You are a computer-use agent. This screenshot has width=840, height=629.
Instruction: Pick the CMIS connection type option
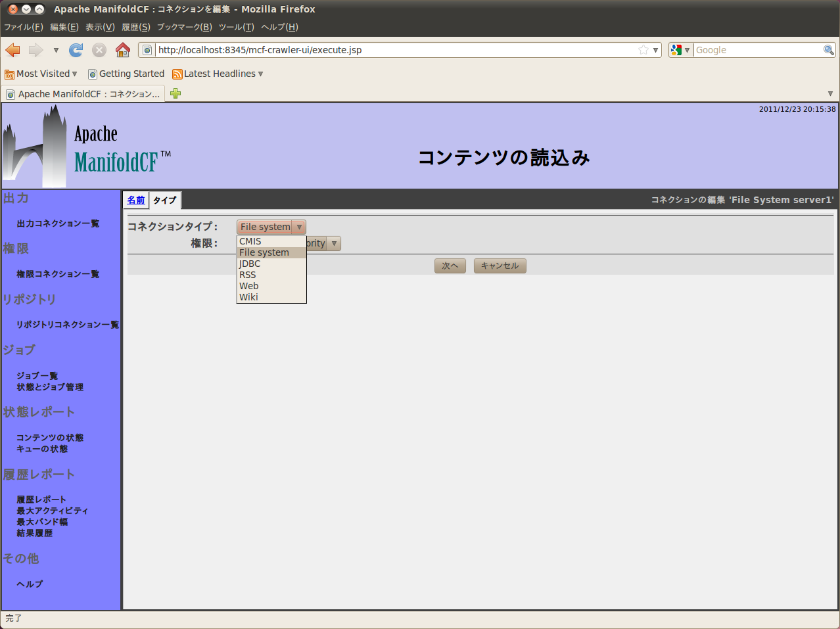coord(250,241)
